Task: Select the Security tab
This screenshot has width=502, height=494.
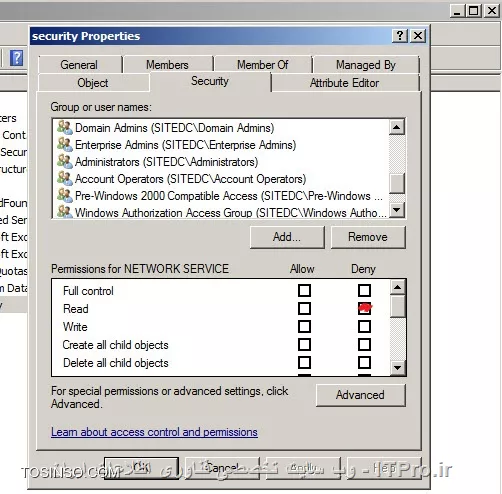Action: click(210, 81)
